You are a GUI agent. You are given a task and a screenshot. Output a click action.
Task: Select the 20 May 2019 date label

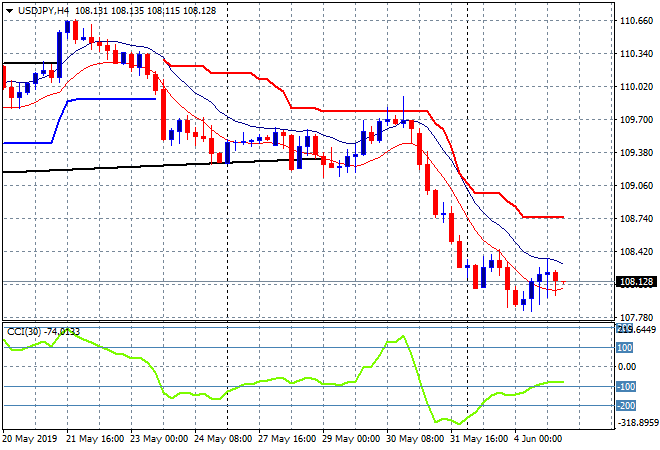coord(29,439)
